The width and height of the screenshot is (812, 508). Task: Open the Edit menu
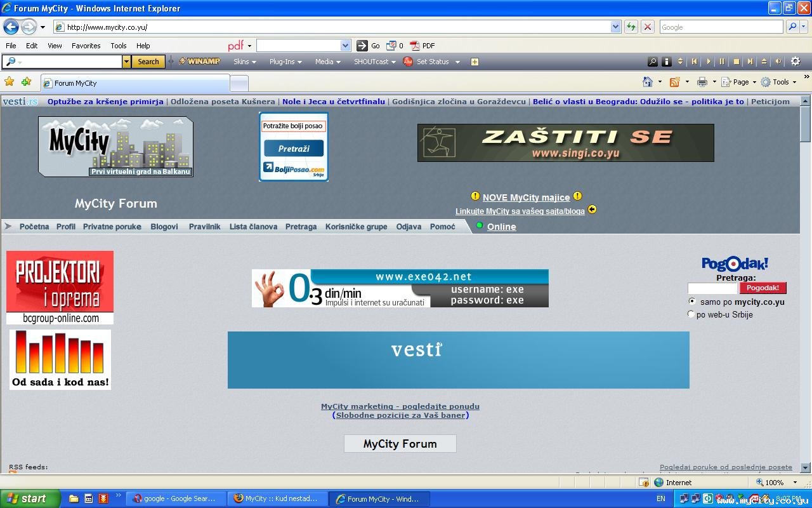tap(32, 46)
